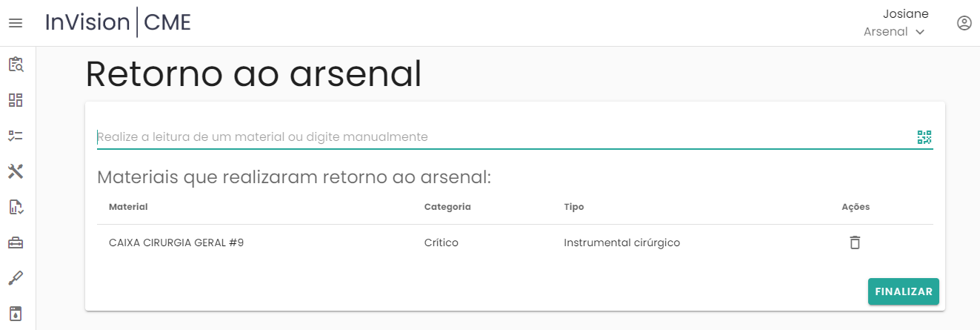Image resolution: width=980 pixels, height=330 pixels.
Task: Click the clipboard search sidebar icon
Action: coord(16,65)
